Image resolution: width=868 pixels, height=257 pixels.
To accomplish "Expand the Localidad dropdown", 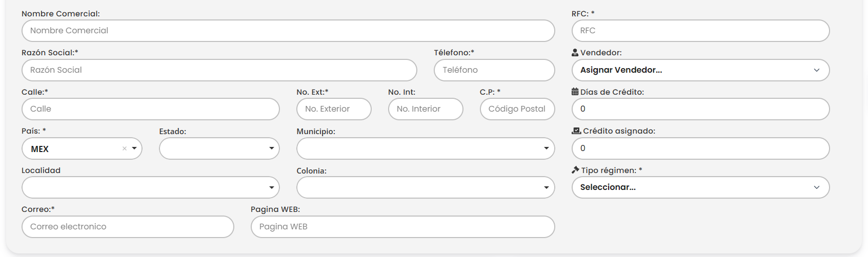I will point(150,187).
